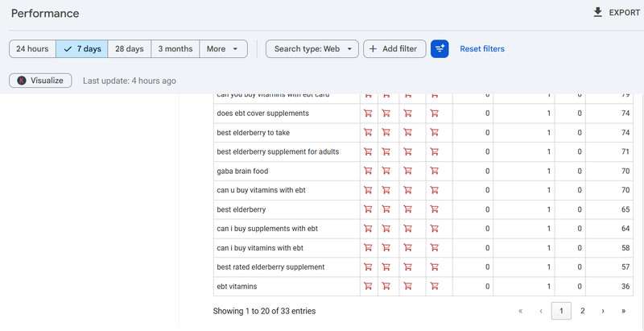Screen dimensions: 644x331
Task: Click position value 57
Action: (x=625, y=267)
